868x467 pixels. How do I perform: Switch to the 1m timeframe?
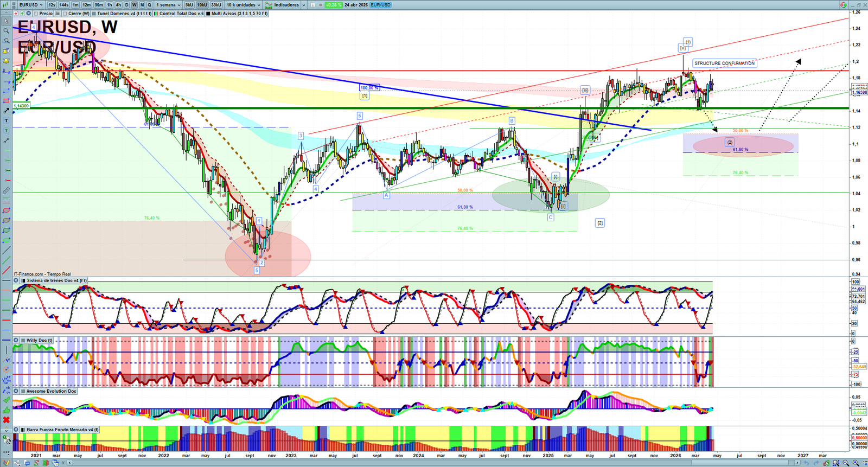pos(75,5)
